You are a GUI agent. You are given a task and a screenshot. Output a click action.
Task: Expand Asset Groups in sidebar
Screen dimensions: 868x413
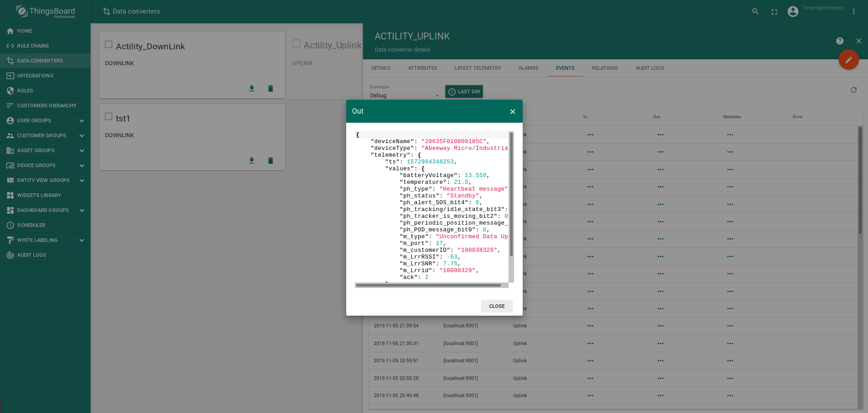[82, 150]
